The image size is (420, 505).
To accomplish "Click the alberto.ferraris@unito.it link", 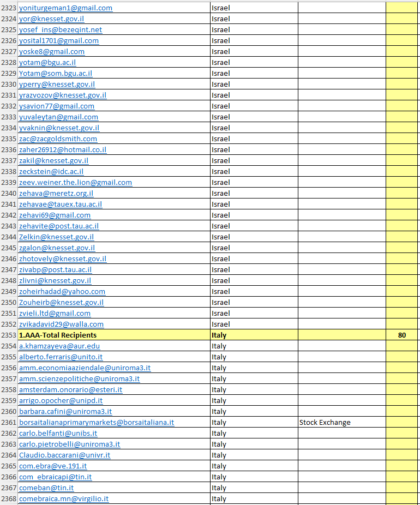I will (61, 357).
